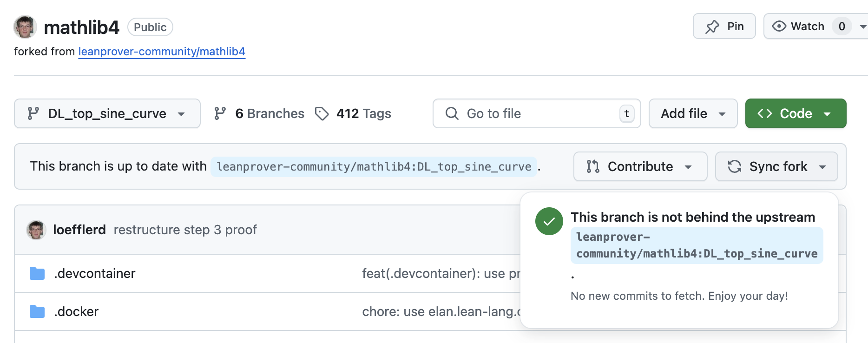
Task: Toggle the Sync fork popup
Action: (x=776, y=166)
